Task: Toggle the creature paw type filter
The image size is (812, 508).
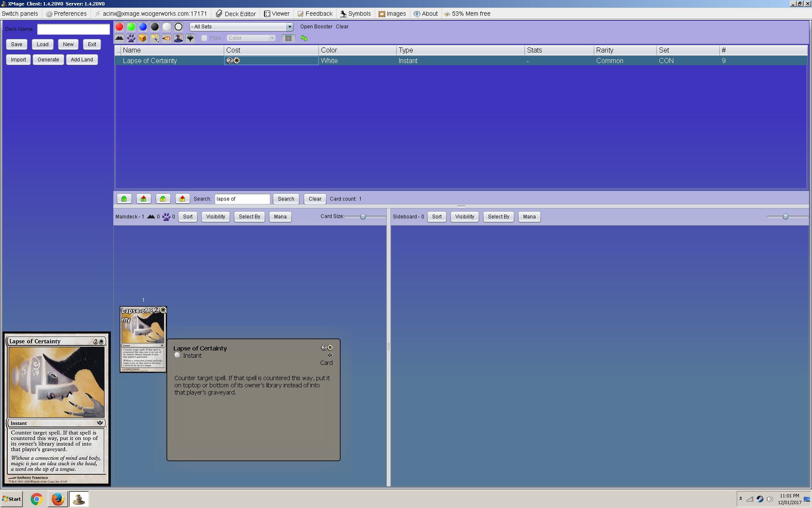Action: click(131, 38)
